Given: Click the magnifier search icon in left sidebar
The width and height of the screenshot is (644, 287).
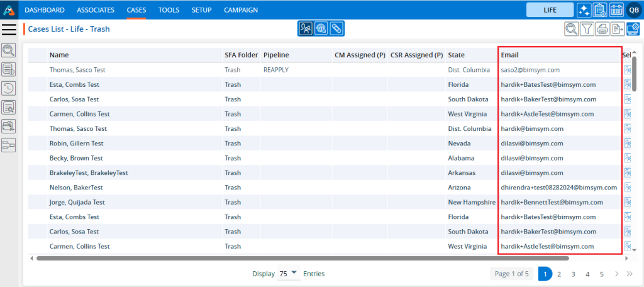Looking at the screenshot, I should pos(9,50).
